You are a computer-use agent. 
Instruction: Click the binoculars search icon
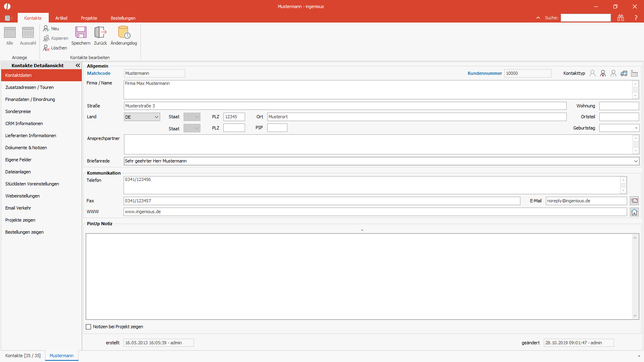pos(621,18)
